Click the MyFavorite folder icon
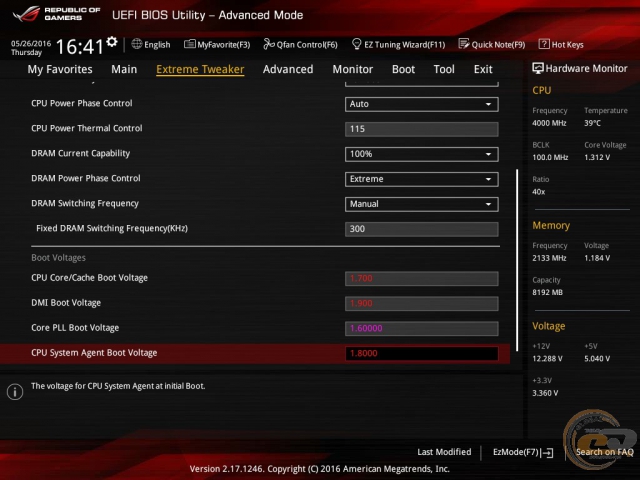 pos(189,44)
